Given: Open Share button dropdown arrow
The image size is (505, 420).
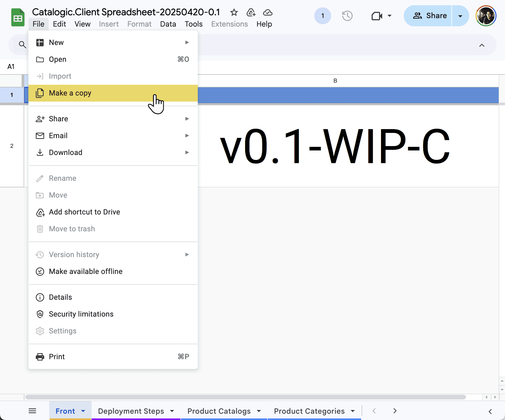Looking at the screenshot, I should (460, 16).
